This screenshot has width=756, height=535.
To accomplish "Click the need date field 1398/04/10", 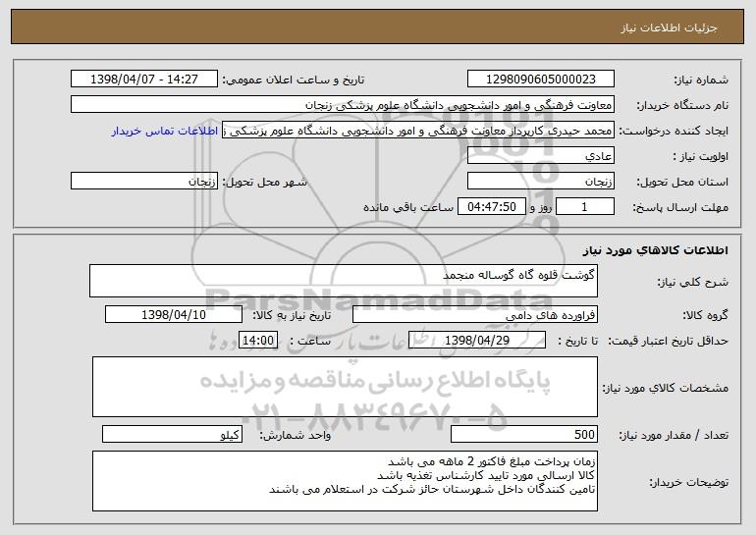I will pyautogui.click(x=174, y=315).
